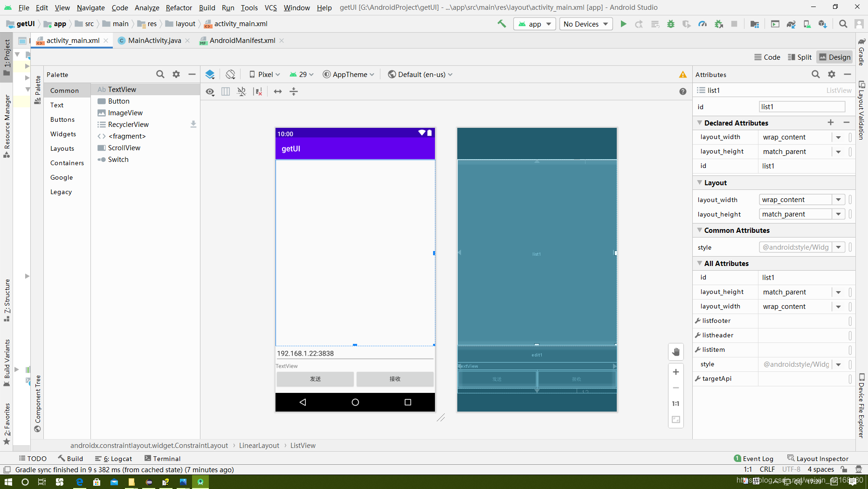Add a declared attribute with plus icon
The image size is (868, 489).
tap(831, 122)
